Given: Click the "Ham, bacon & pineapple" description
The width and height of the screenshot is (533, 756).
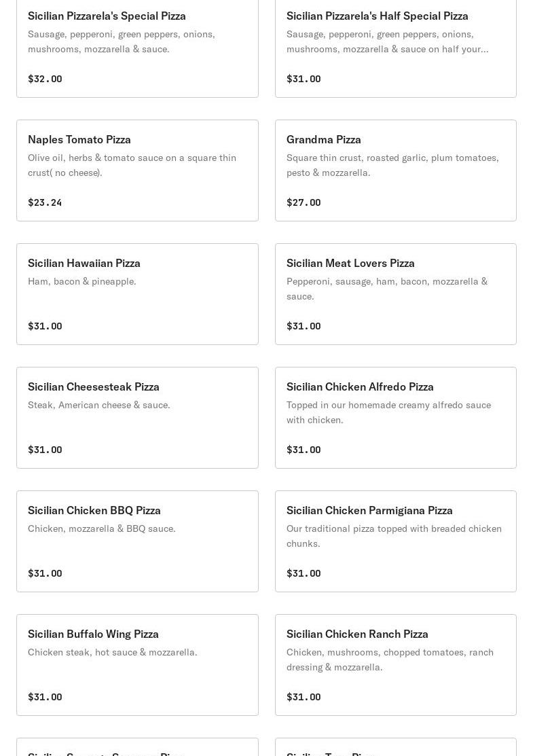Looking at the screenshot, I should point(82,281).
